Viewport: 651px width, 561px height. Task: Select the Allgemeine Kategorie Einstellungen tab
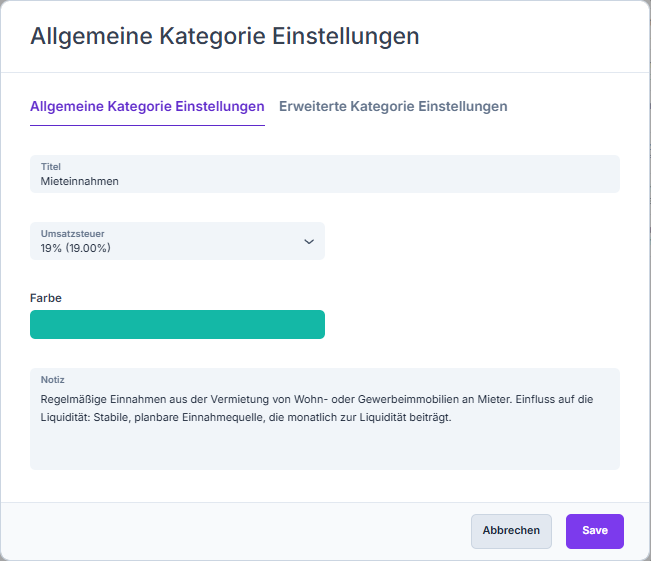(147, 106)
